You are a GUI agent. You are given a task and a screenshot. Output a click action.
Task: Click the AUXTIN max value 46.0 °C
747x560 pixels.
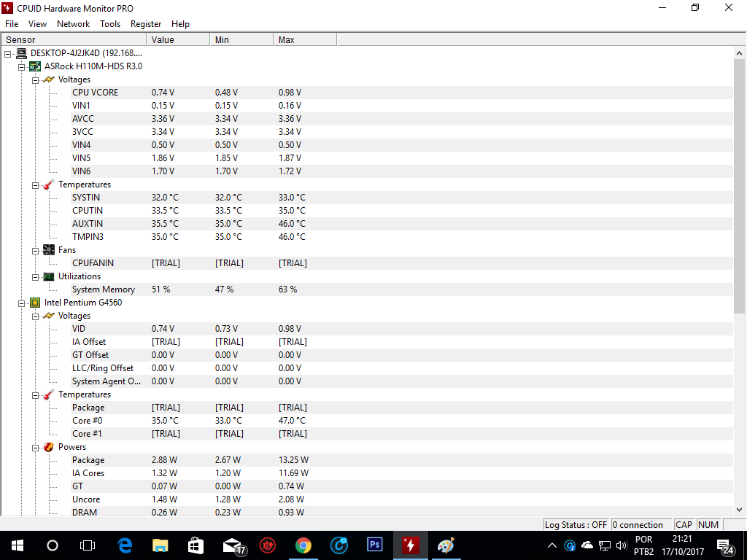(x=292, y=223)
